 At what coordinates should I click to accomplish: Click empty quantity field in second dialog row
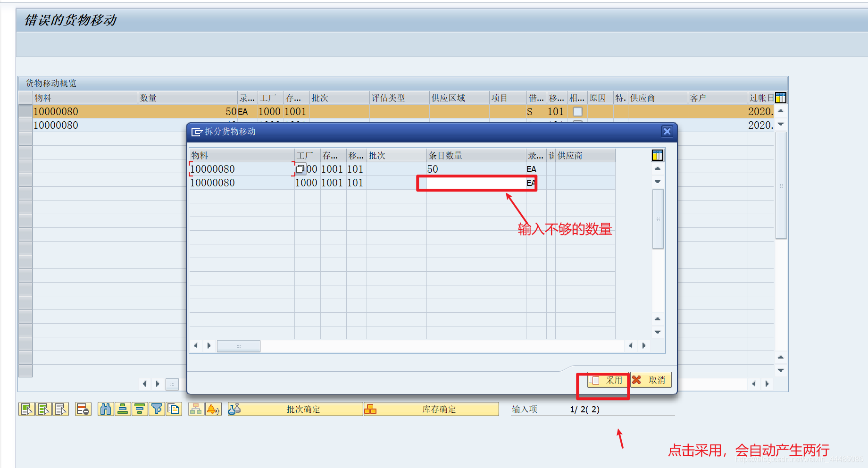tap(476, 183)
